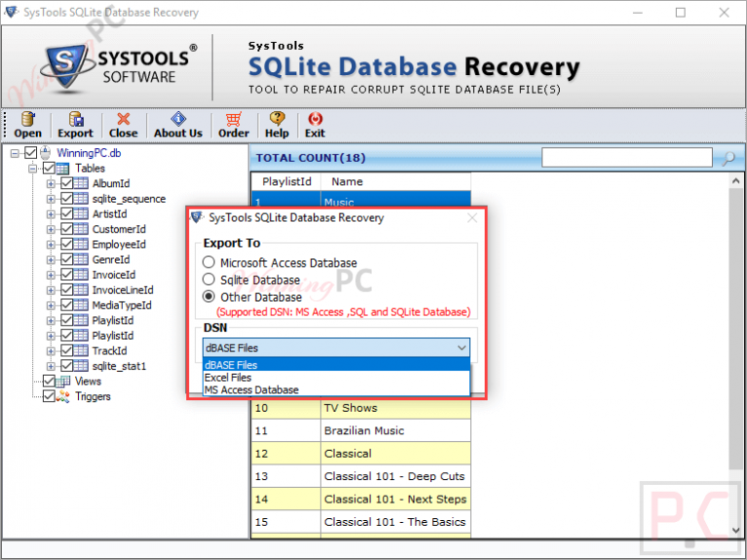Toggle the Triggers checkbox
The height and width of the screenshot is (560, 747).
click(49, 396)
